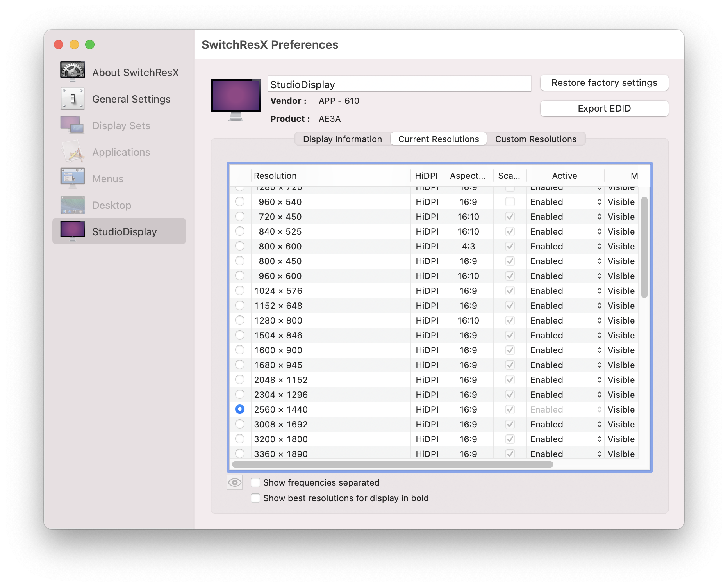Screen dimensions: 728x587
Task: Open About SwitchResX section
Action: coord(119,72)
